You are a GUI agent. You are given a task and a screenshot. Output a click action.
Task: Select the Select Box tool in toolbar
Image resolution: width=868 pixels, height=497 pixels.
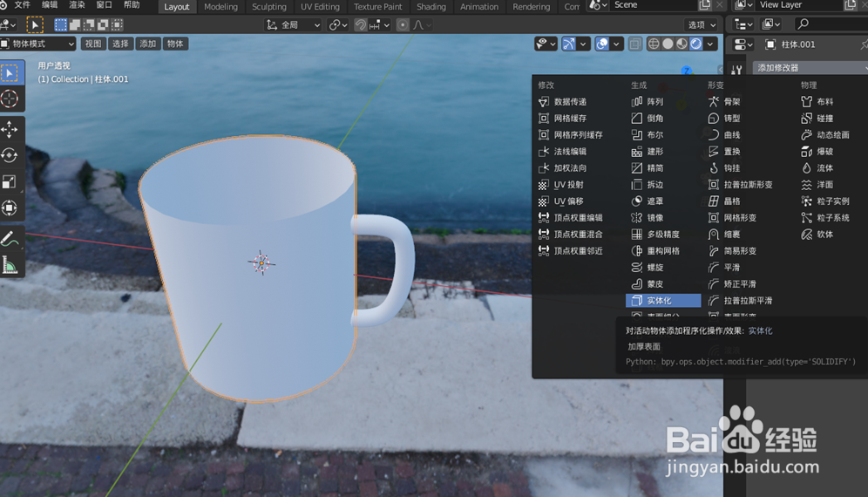tap(10, 73)
